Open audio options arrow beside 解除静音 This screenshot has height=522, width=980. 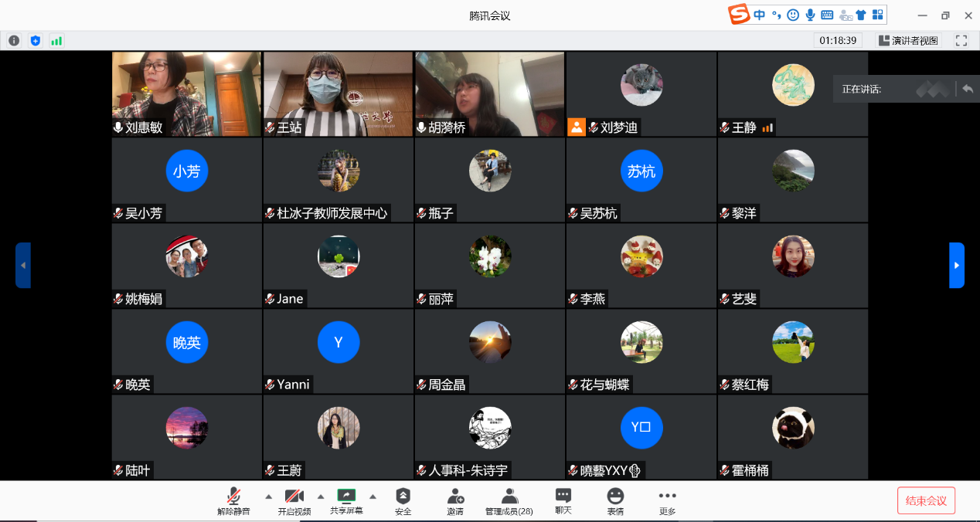click(x=268, y=497)
